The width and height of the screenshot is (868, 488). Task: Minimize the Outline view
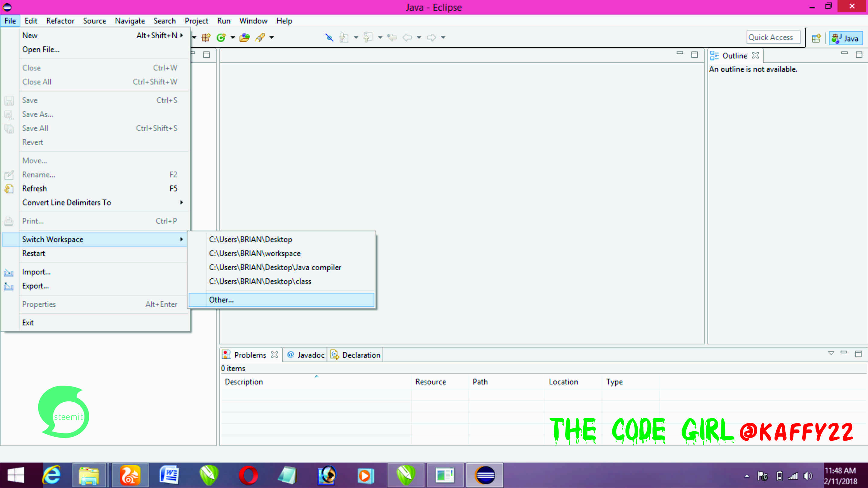[844, 53]
